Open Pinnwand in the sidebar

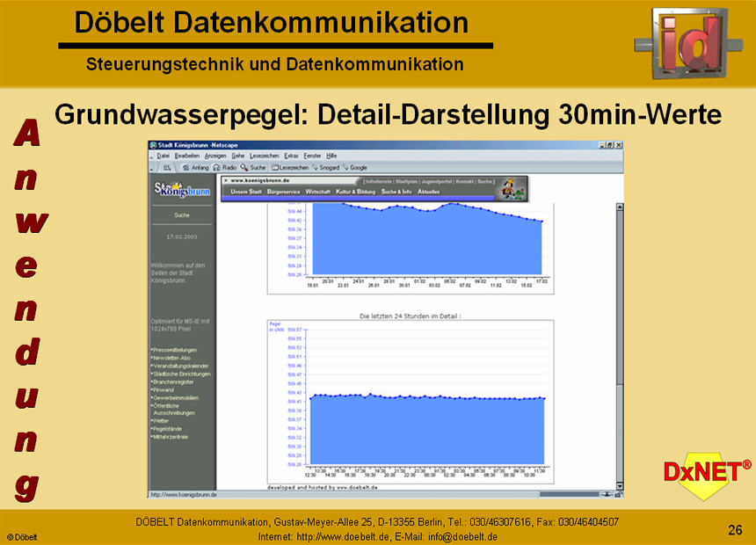tap(163, 389)
